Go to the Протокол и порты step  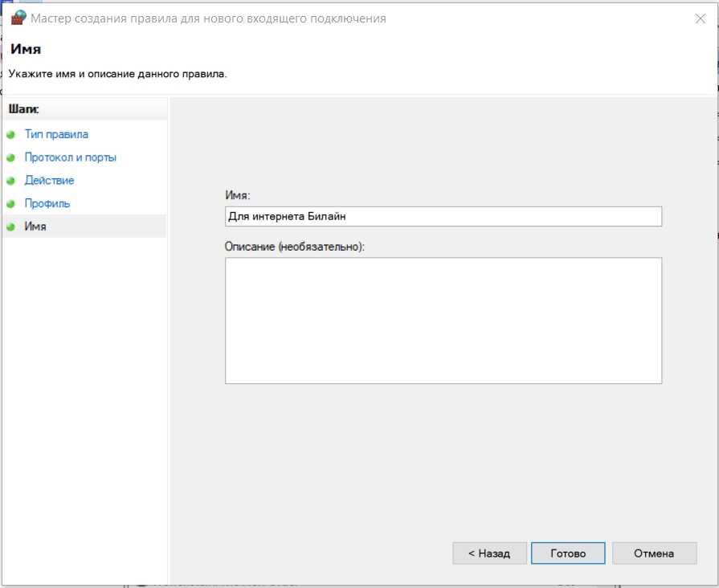(70, 157)
